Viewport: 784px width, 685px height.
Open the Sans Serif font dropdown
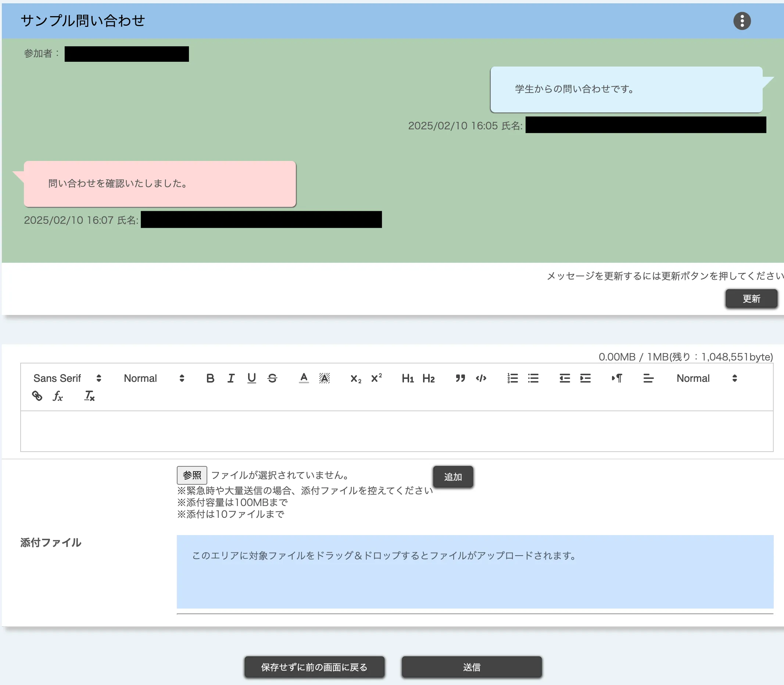pos(67,378)
